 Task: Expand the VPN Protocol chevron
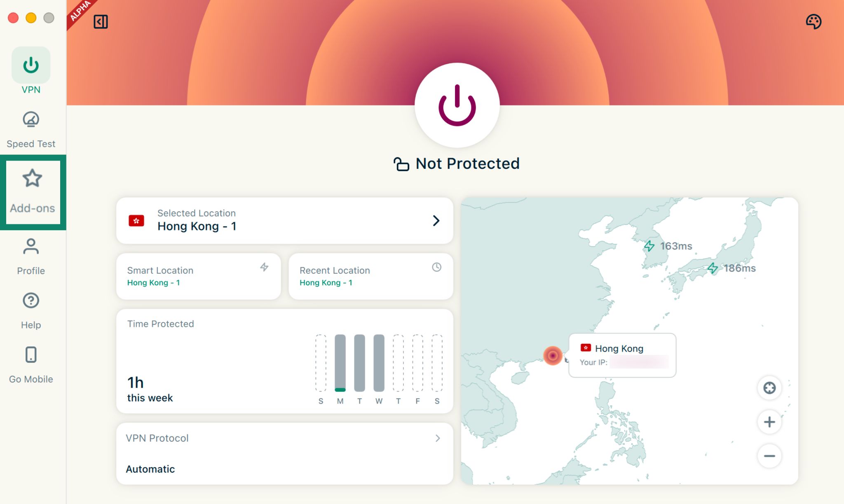pyautogui.click(x=438, y=438)
